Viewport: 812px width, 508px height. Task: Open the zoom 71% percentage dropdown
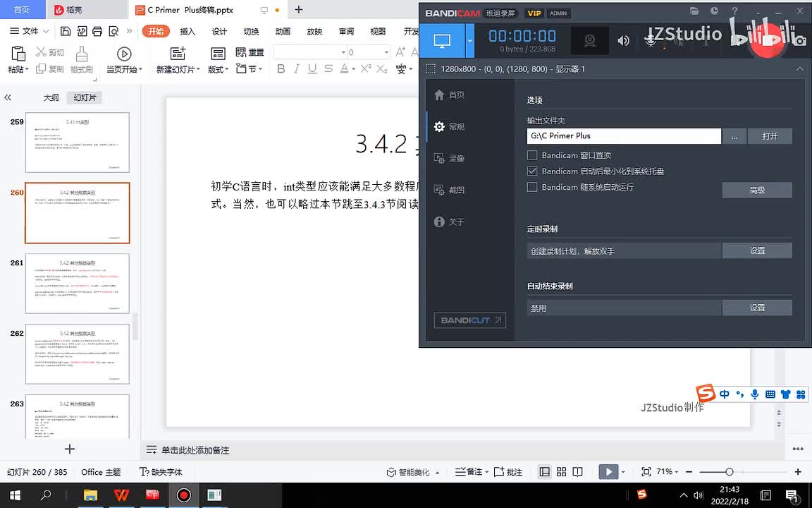pyautogui.click(x=677, y=472)
